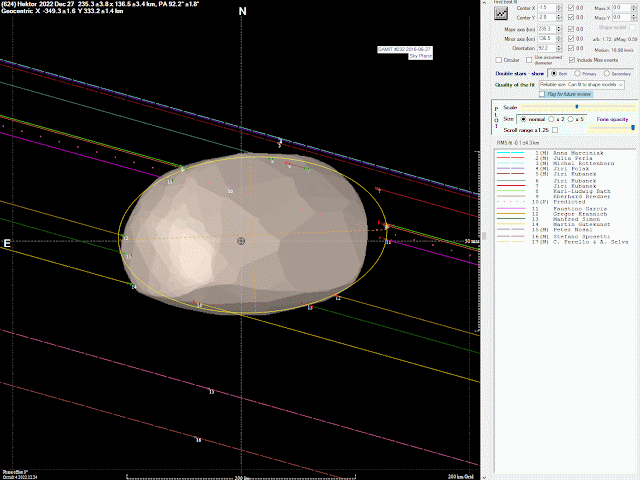This screenshot has width=640, height=480.
Task: Click the Center Y spinner arrows
Action: [x=559, y=17]
